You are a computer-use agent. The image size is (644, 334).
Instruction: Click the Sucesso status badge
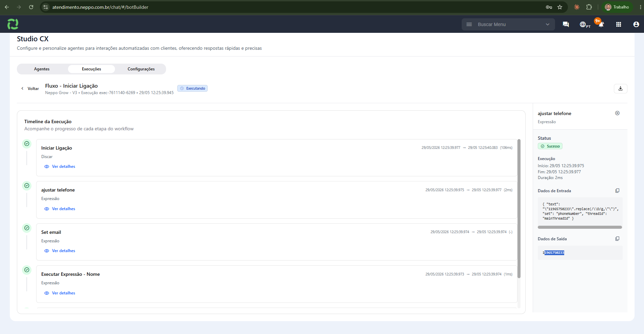(550, 146)
